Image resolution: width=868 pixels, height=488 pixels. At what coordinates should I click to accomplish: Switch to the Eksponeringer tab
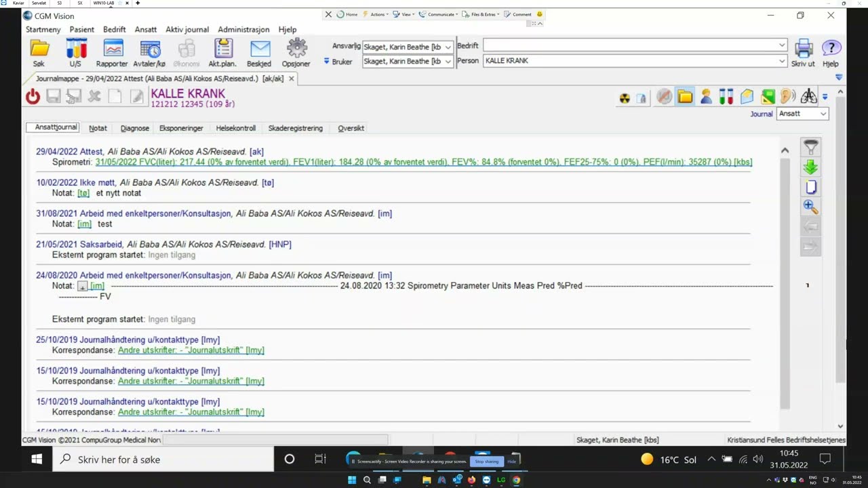pos(181,128)
